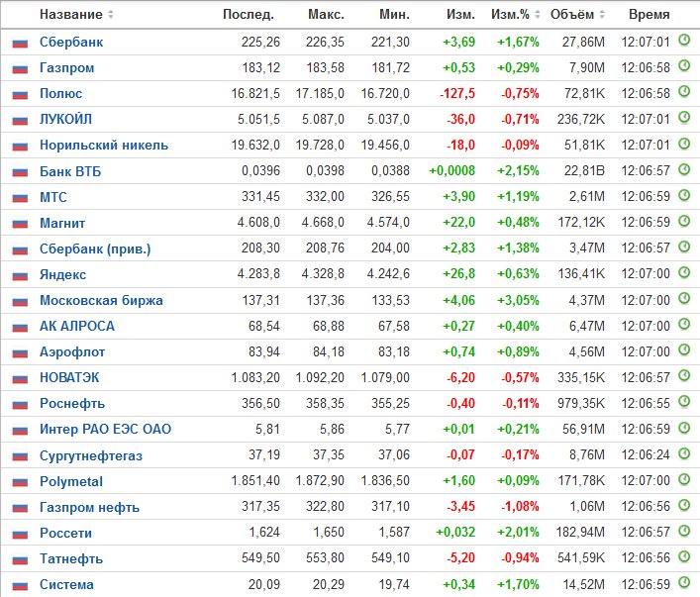This screenshot has width=700, height=597.
Task: Sort the table by the Название column
Action: [x=76, y=14]
